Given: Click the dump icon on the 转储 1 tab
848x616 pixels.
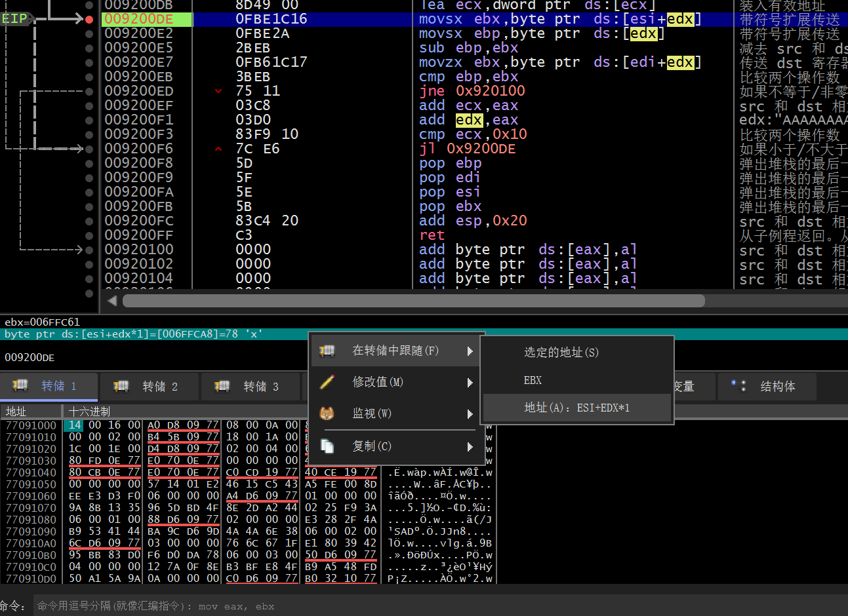Looking at the screenshot, I should coord(20,385).
